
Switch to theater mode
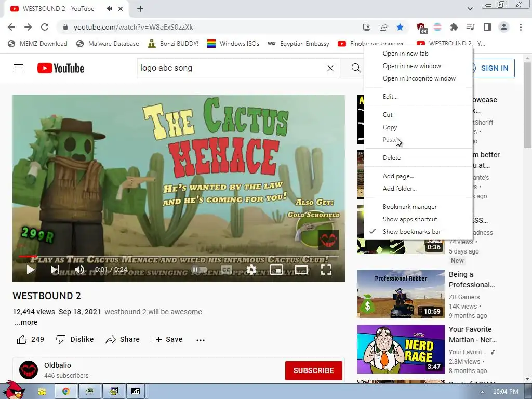[301, 270]
